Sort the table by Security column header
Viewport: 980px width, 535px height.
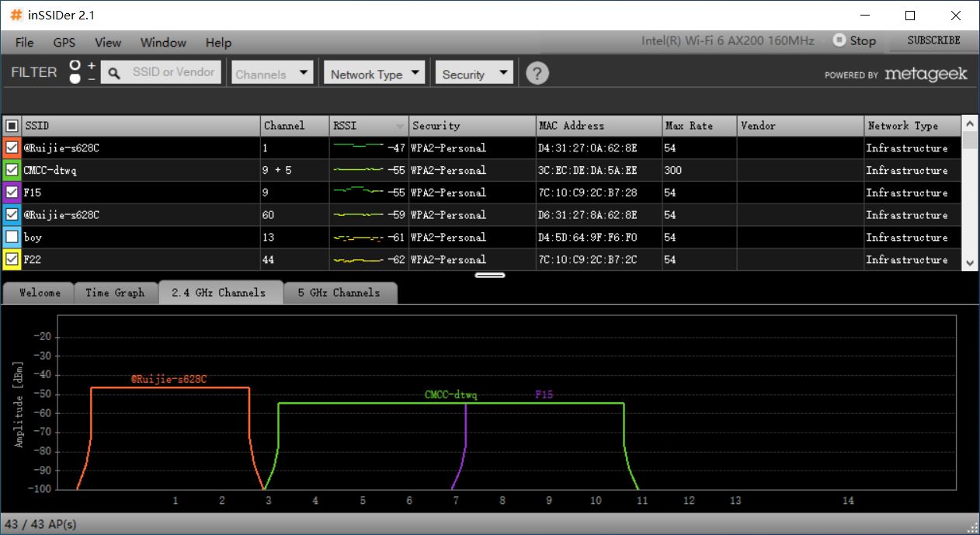pyautogui.click(x=472, y=126)
